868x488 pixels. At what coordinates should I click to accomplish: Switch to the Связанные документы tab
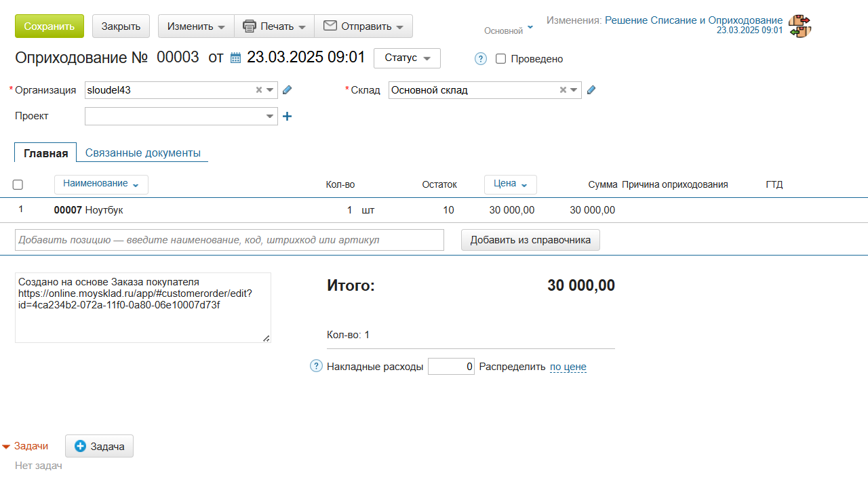pos(143,153)
